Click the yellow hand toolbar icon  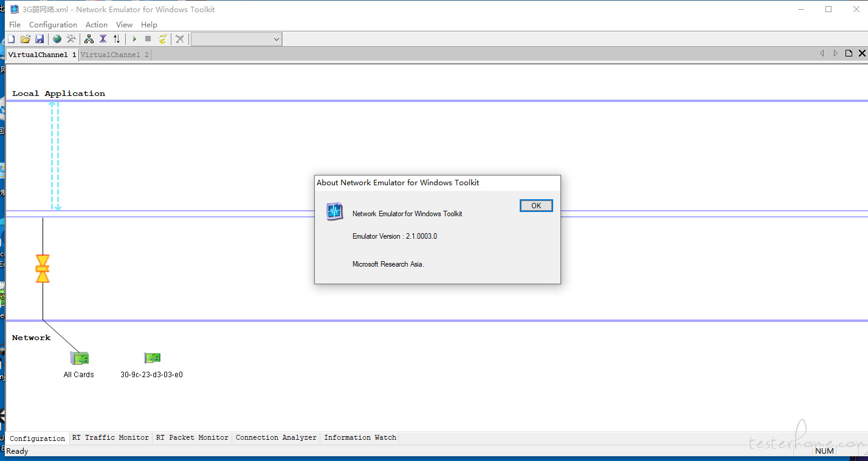click(x=162, y=39)
